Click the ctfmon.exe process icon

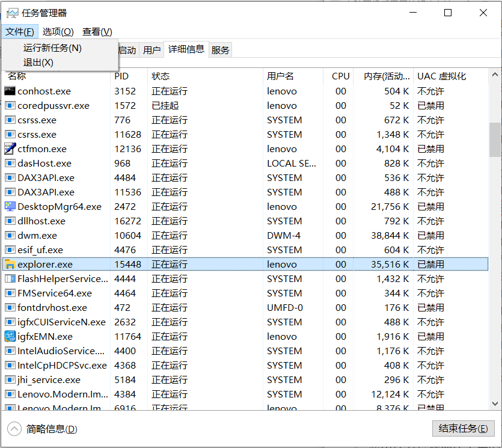point(8,149)
